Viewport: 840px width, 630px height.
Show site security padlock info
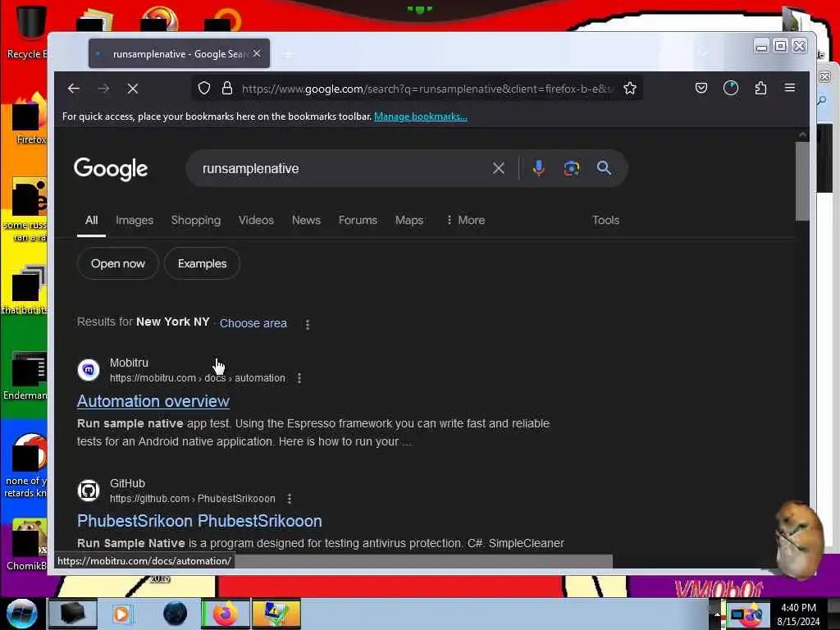click(x=227, y=89)
